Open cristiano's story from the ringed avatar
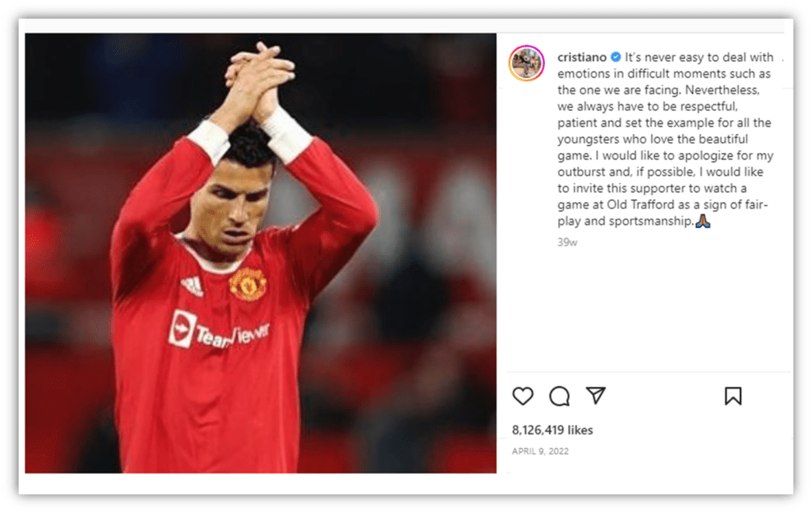The width and height of the screenshot is (812, 513). [x=527, y=63]
